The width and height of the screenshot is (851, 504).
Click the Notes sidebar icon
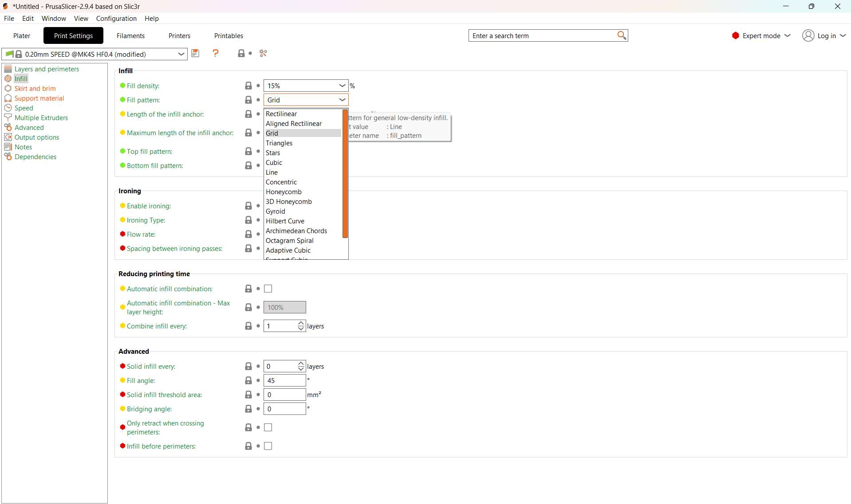(8, 147)
